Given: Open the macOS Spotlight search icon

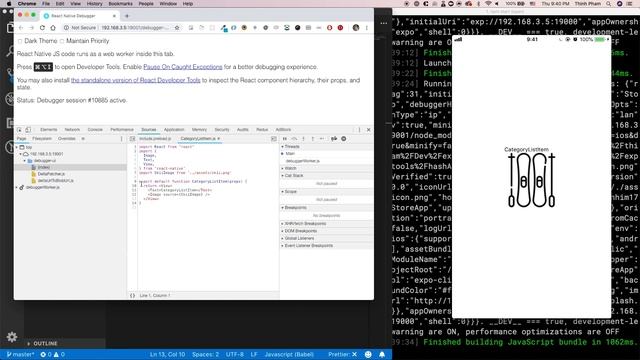Looking at the screenshot, I should click(x=608, y=4).
